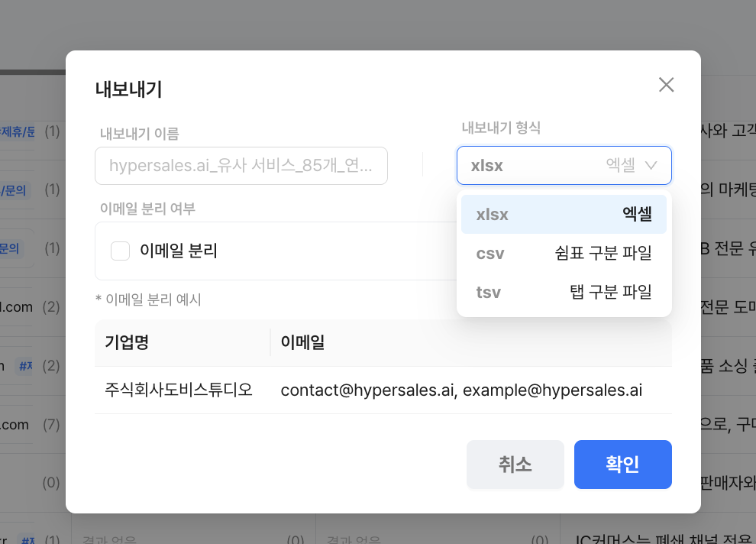Choose the csv 쉼표 구분 파일 option
The width and height of the screenshot is (756, 544).
click(564, 253)
